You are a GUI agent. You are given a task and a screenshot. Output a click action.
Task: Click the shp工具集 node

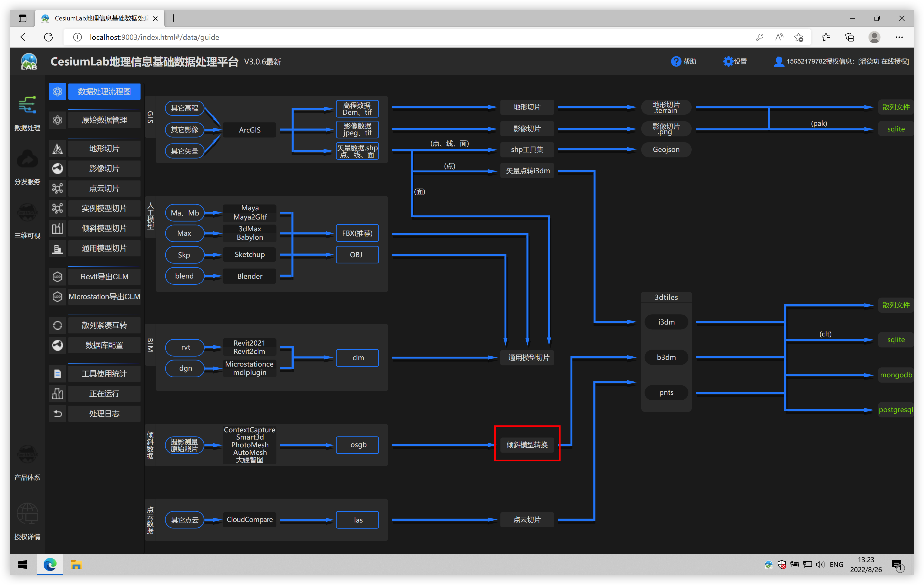coord(527,149)
